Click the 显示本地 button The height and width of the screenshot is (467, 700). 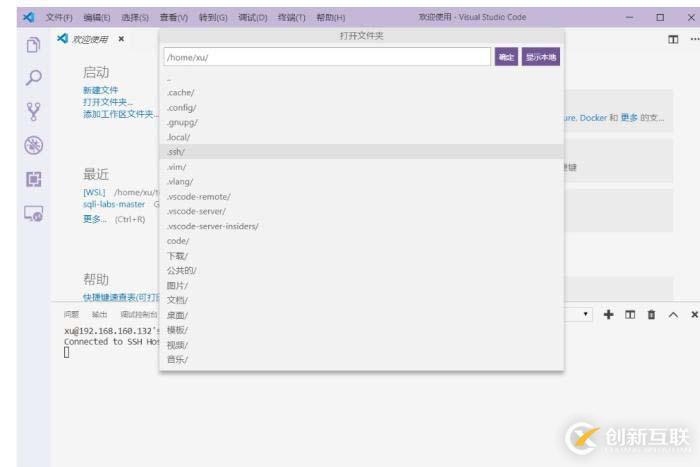pos(541,57)
